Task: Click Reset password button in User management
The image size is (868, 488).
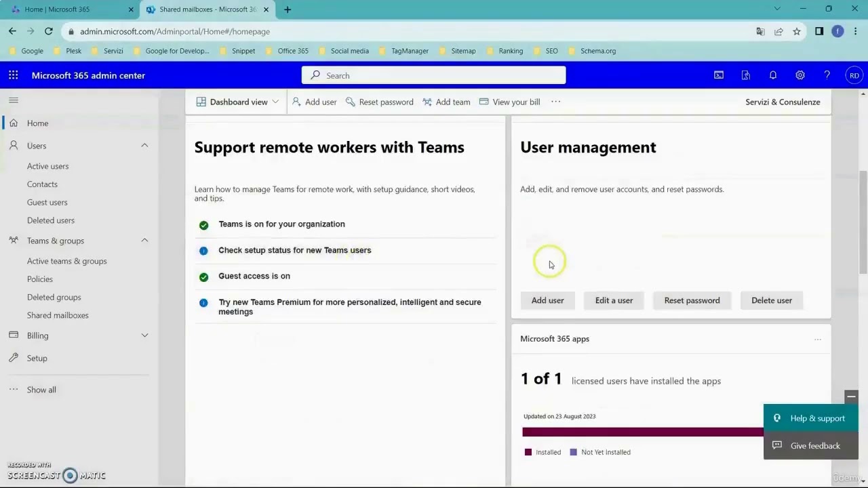Action: (692, 300)
